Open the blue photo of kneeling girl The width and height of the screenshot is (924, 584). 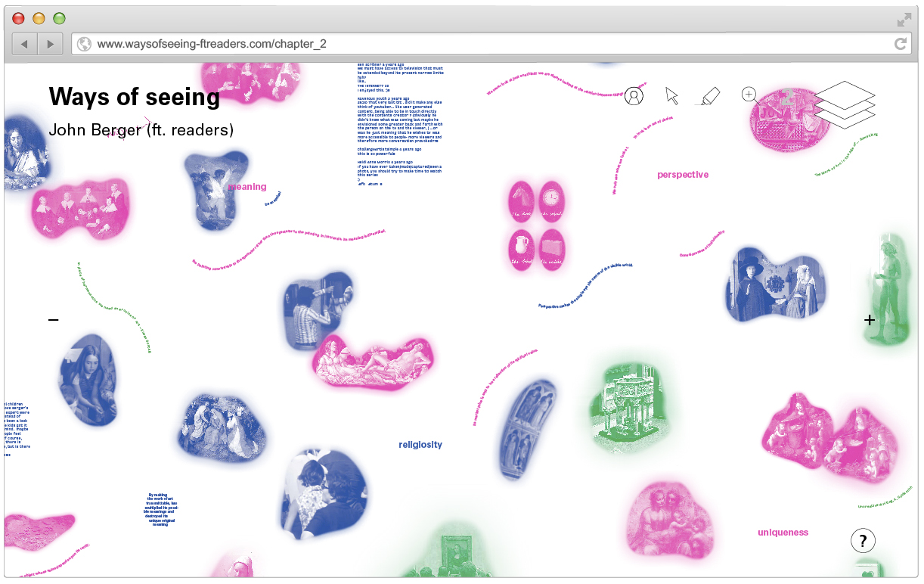[x=89, y=380]
